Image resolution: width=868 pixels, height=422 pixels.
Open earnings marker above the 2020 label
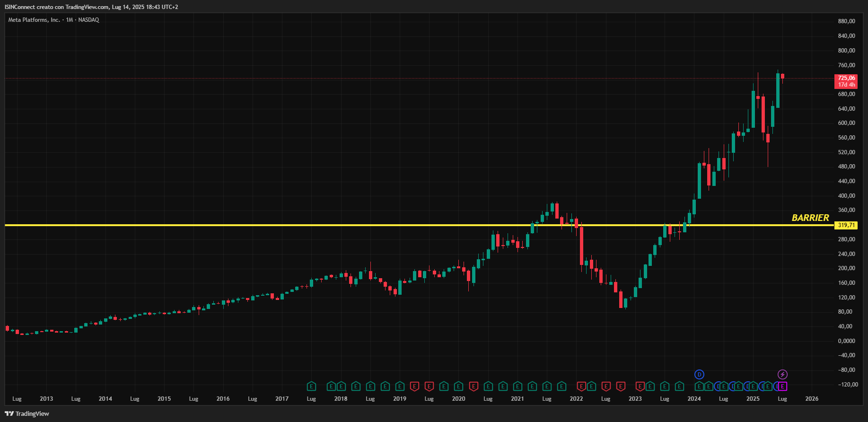(x=458, y=387)
